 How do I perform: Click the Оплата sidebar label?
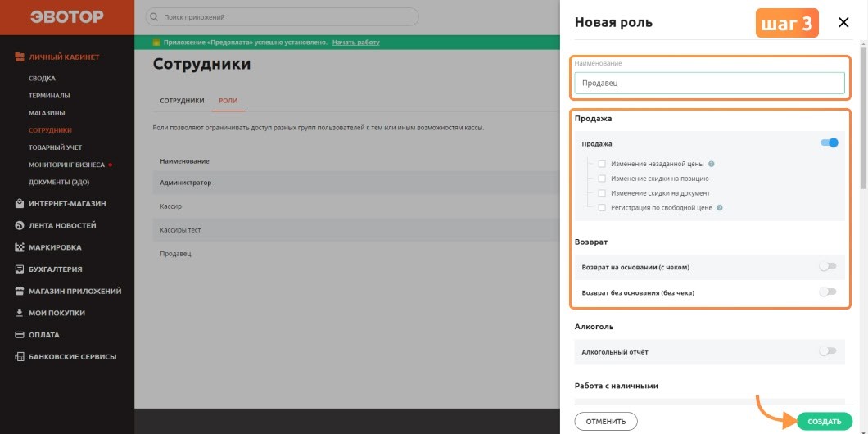click(43, 335)
